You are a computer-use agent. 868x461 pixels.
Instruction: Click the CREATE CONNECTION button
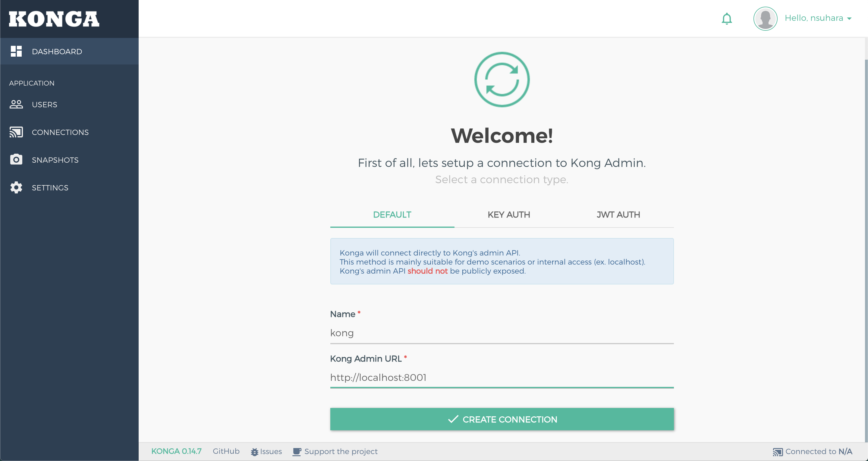coord(502,419)
